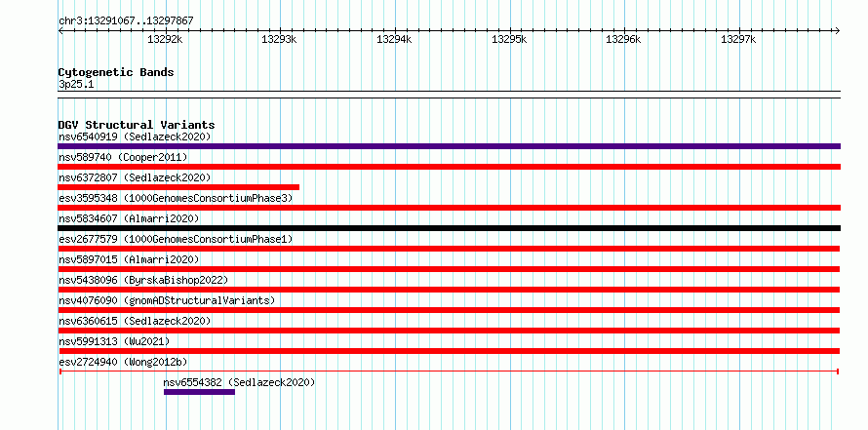868x430 pixels.
Task: Select thin red esv2724940 span line
Action: (x=449, y=371)
